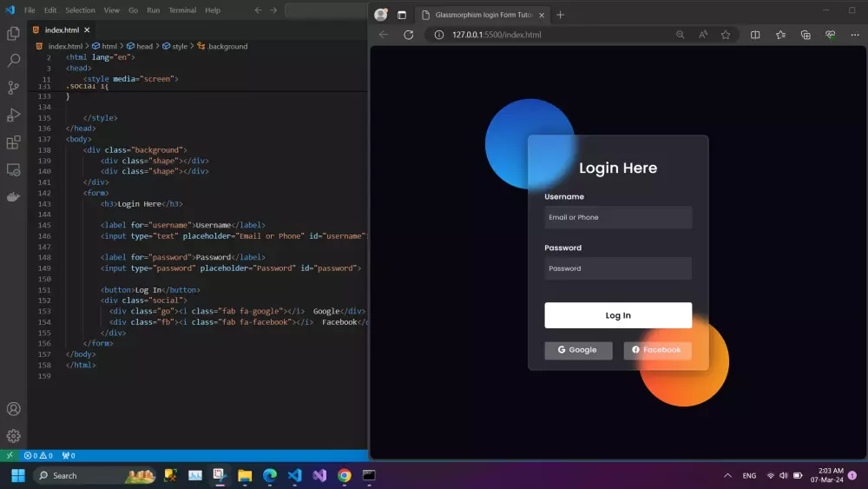Click the Log In button
868x489 pixels.
coord(618,315)
